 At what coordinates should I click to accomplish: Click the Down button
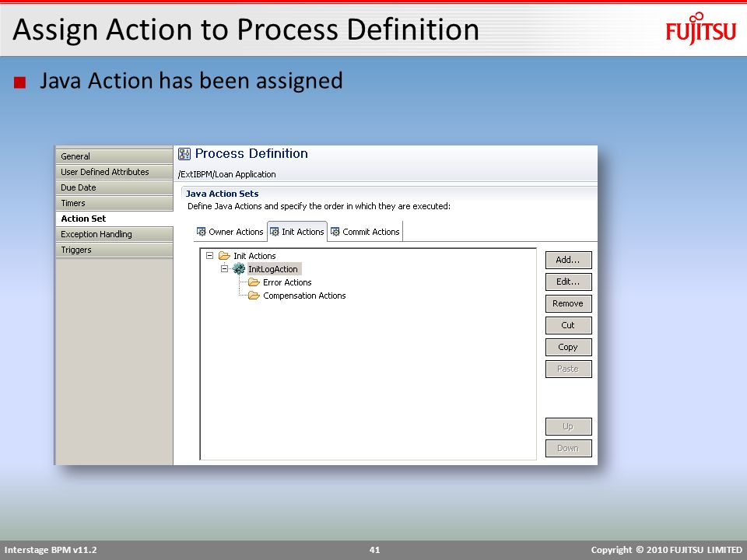[x=568, y=448]
